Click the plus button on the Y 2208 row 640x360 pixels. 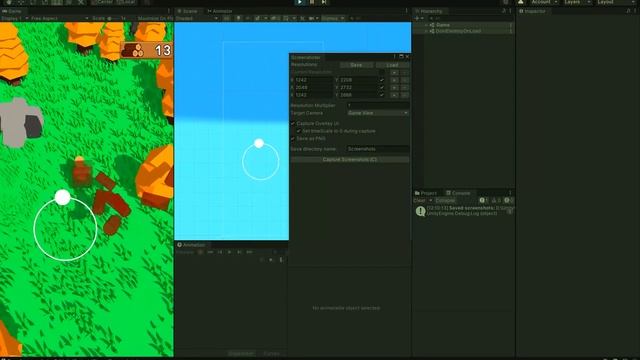point(394,80)
